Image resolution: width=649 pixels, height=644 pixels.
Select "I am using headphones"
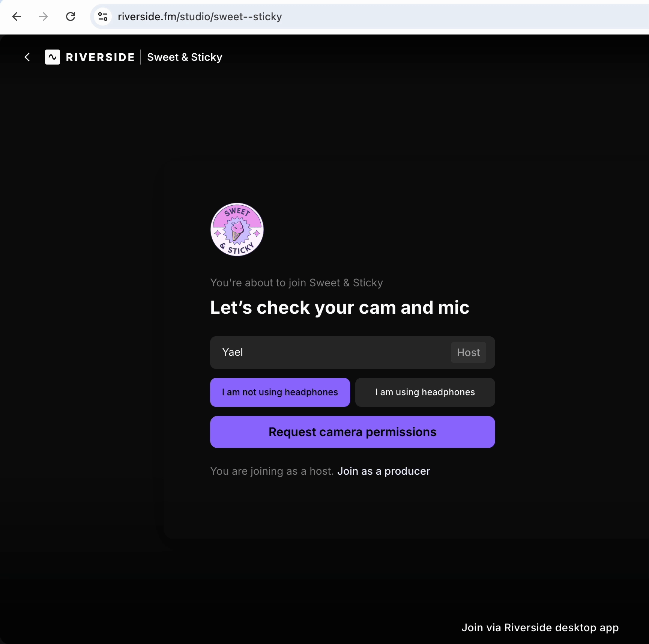click(x=425, y=392)
